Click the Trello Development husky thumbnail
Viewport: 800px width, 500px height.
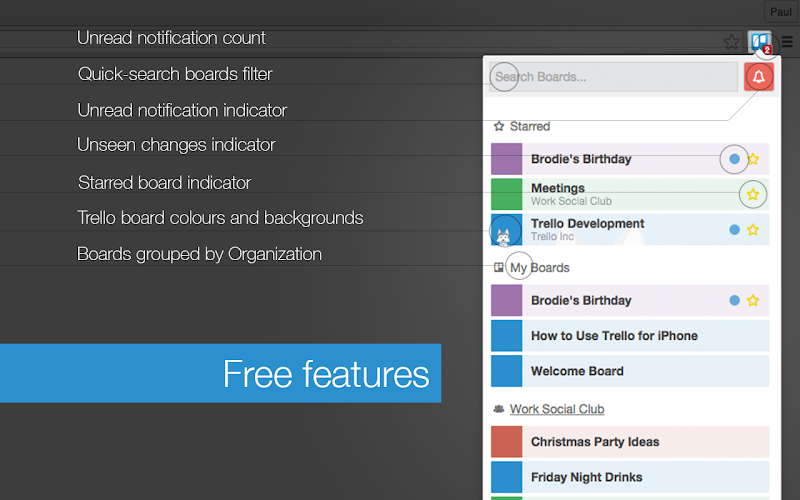[x=507, y=230]
